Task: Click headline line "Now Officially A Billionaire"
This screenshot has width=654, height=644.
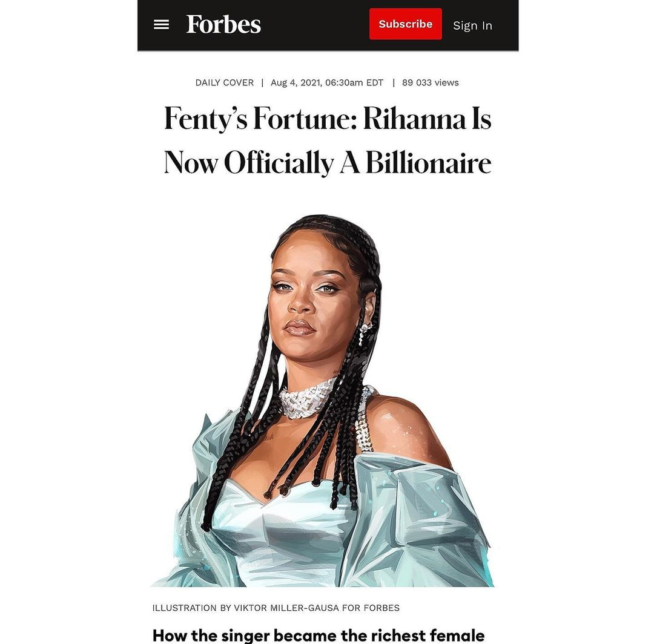Action: point(328,162)
